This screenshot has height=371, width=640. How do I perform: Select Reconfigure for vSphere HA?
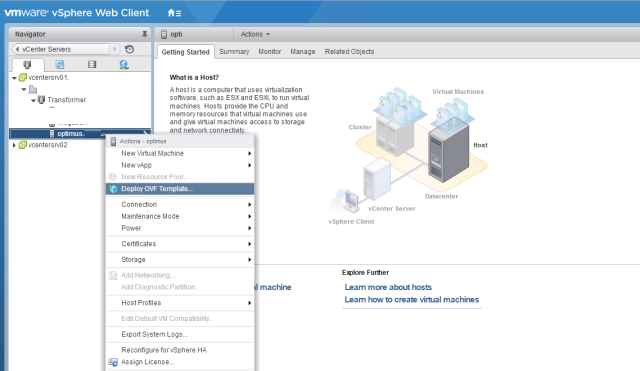point(180,350)
